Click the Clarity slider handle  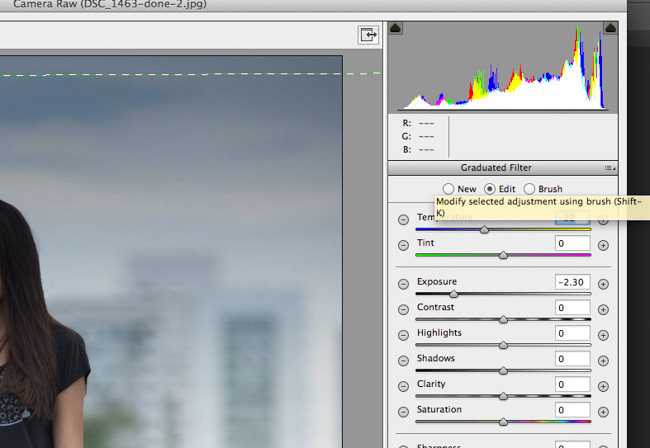point(503,396)
